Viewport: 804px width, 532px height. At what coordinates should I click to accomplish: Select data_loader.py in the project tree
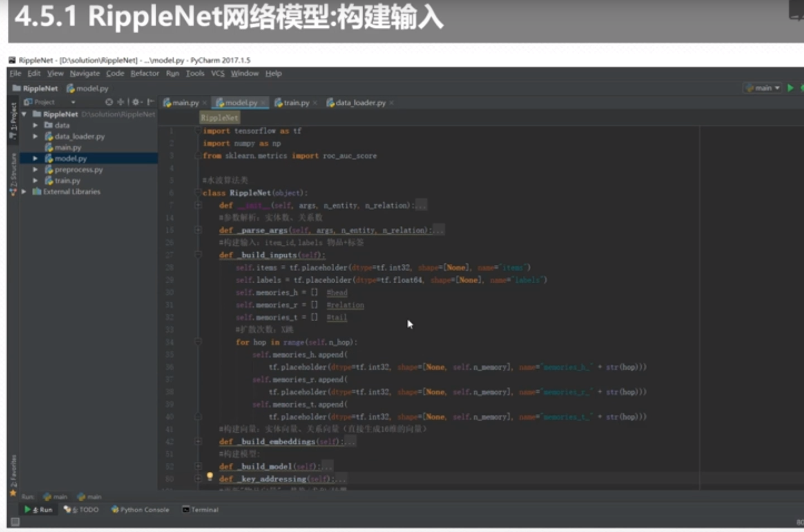click(x=79, y=136)
